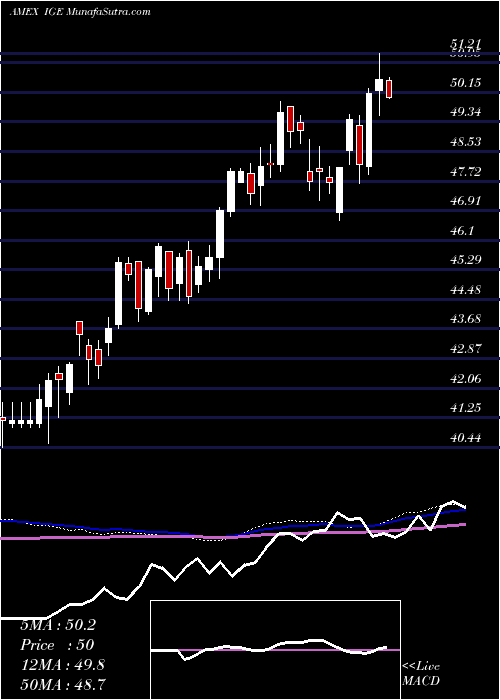Click the 48.53 price axis label
The height and width of the screenshot is (700, 500).
pos(466,142)
